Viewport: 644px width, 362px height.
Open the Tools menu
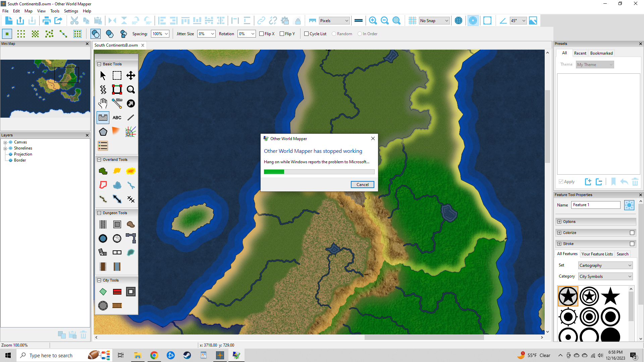pyautogui.click(x=55, y=11)
